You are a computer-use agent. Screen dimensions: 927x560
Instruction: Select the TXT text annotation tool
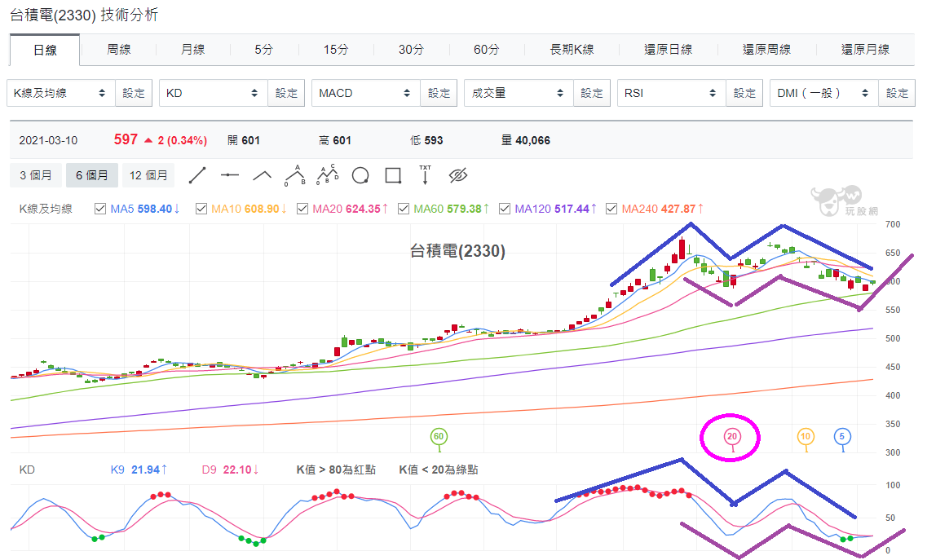425,175
